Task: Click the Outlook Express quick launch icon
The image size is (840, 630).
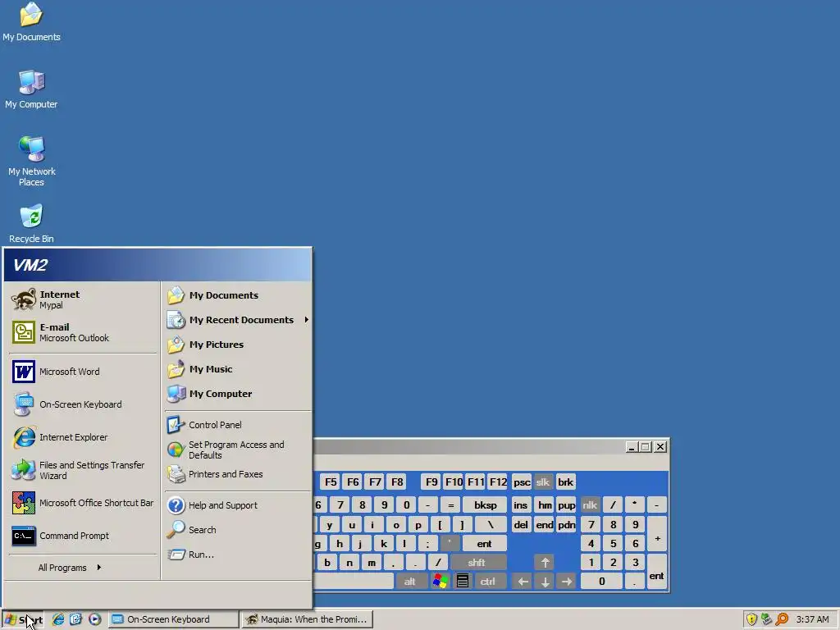Action: pyautogui.click(x=76, y=619)
